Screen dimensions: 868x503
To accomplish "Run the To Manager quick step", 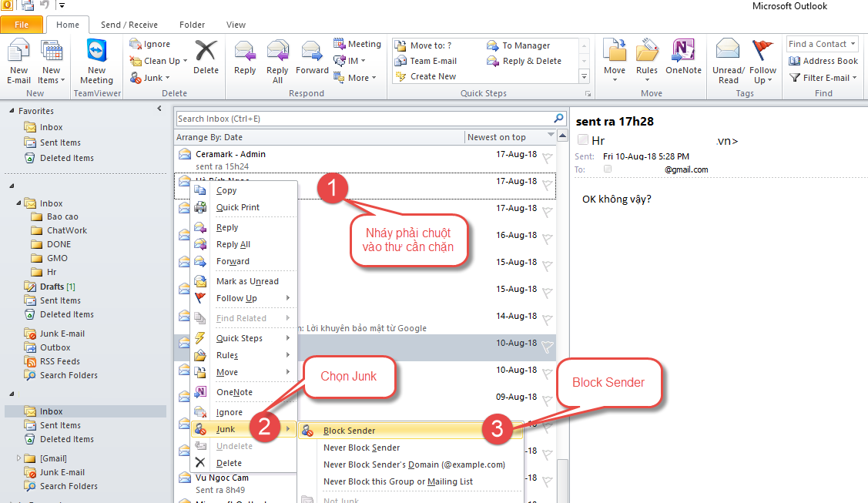I will 518,45.
